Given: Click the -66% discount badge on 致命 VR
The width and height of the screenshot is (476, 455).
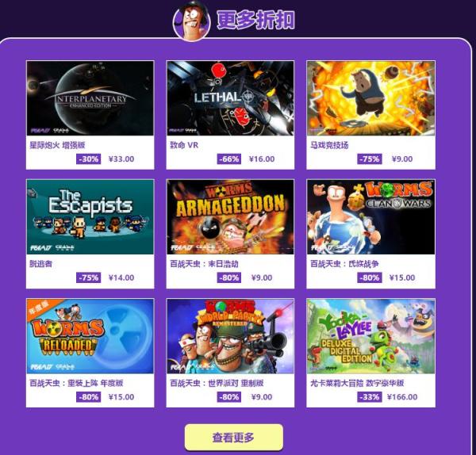Looking at the screenshot, I should (229, 159).
